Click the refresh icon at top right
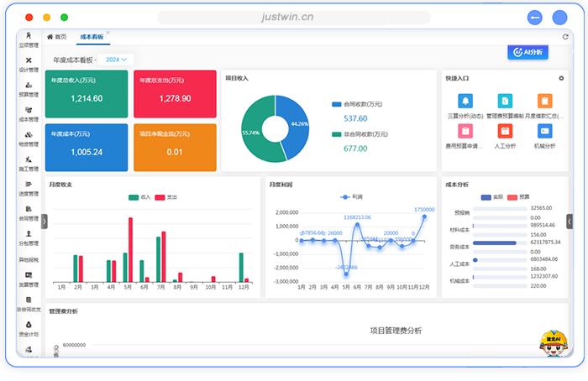588x381 pixels. (565, 37)
